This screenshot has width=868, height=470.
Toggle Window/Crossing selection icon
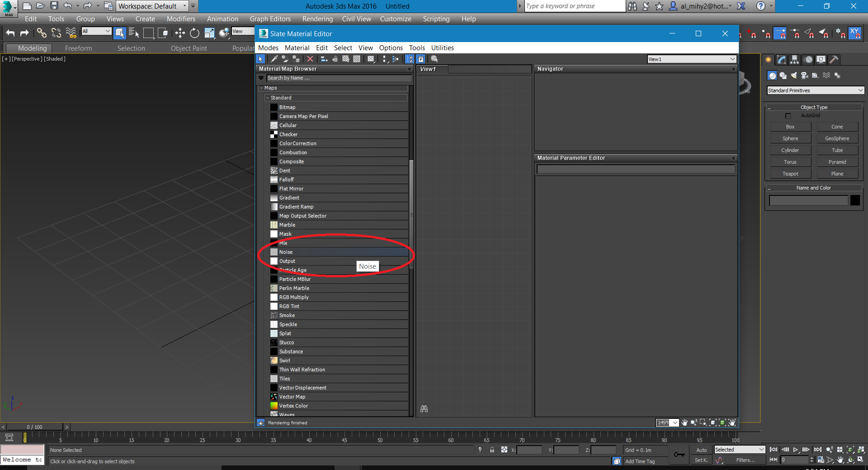point(163,33)
